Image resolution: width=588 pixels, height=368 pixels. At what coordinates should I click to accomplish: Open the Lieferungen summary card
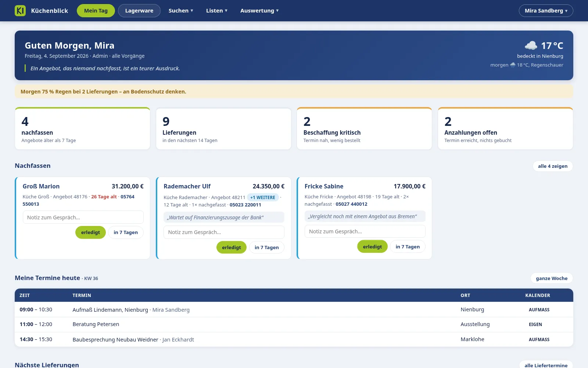pos(223,128)
